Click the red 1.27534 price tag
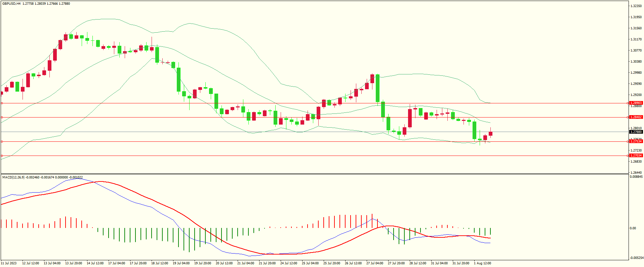Viewport: 644px width, 267px height. click(x=636, y=141)
